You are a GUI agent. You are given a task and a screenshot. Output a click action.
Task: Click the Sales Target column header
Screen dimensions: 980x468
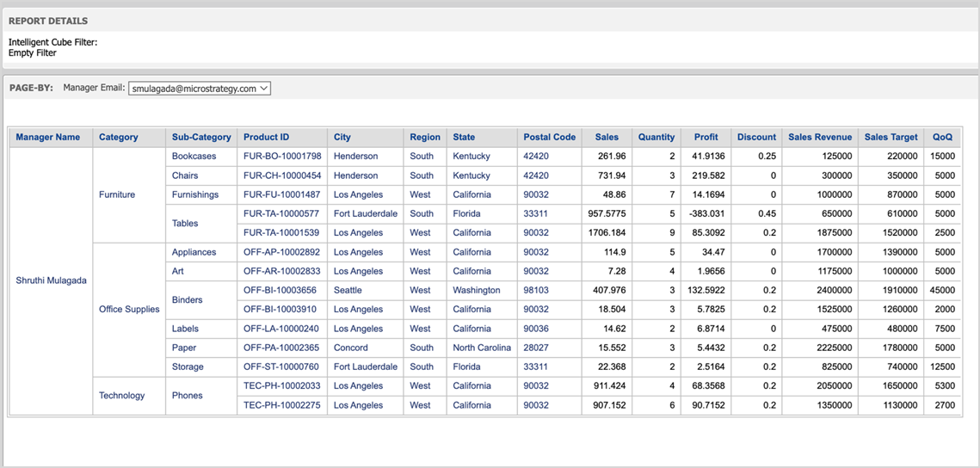(891, 137)
